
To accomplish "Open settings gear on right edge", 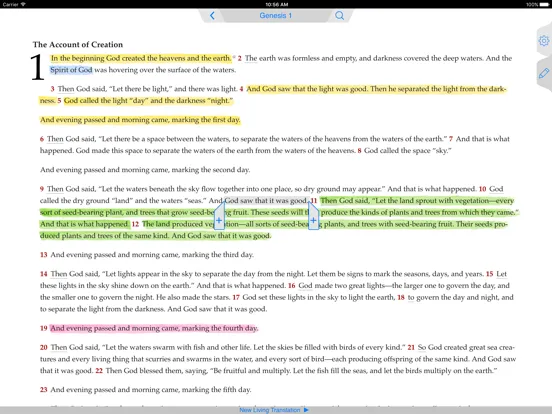I will point(544,41).
